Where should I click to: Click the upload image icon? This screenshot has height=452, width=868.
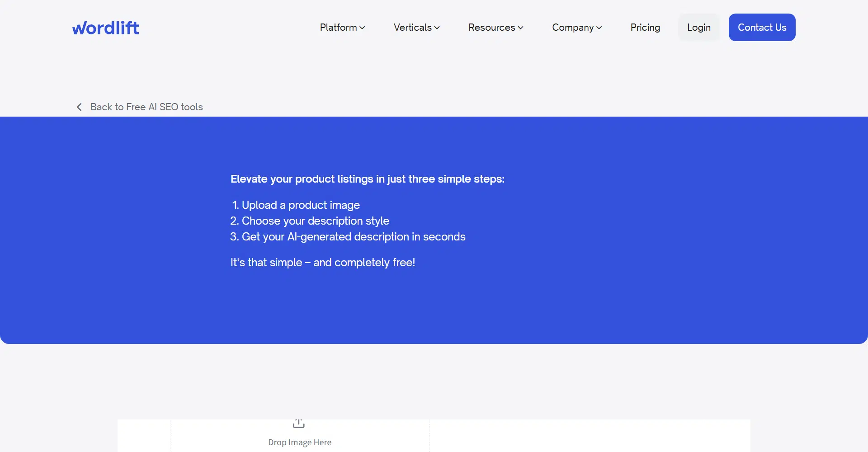click(299, 424)
